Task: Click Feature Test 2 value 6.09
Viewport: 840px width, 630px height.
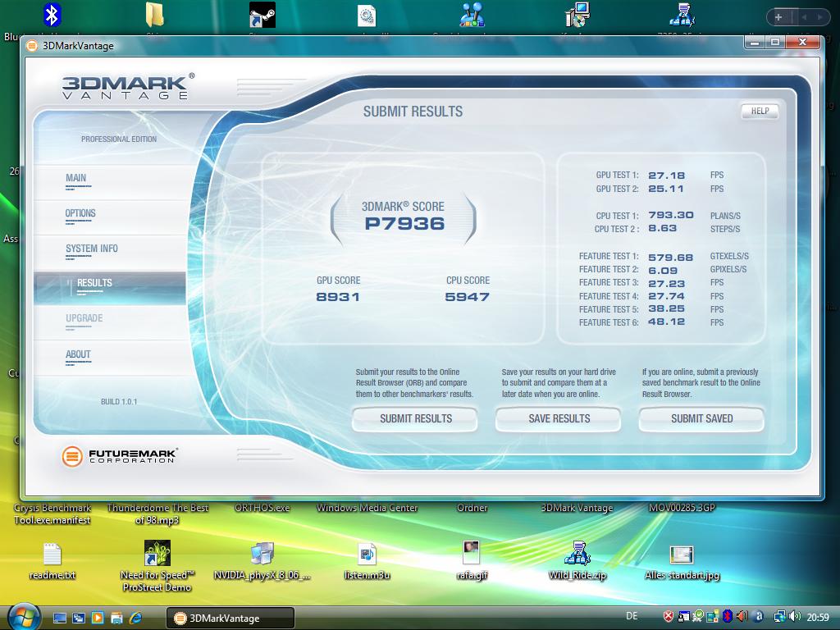Action: 663,271
